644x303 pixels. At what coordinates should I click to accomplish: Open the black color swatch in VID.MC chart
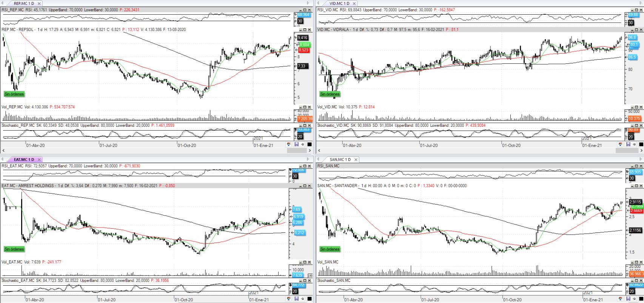(x=641, y=145)
